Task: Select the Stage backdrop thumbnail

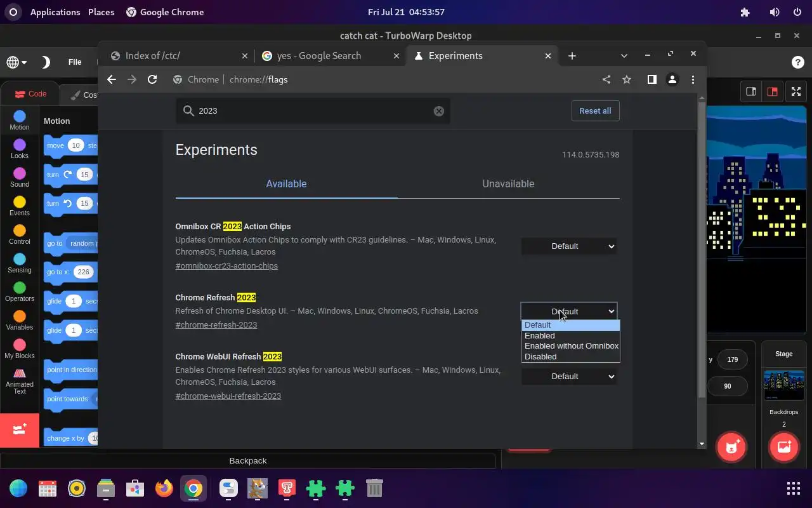Action: pyautogui.click(x=784, y=385)
